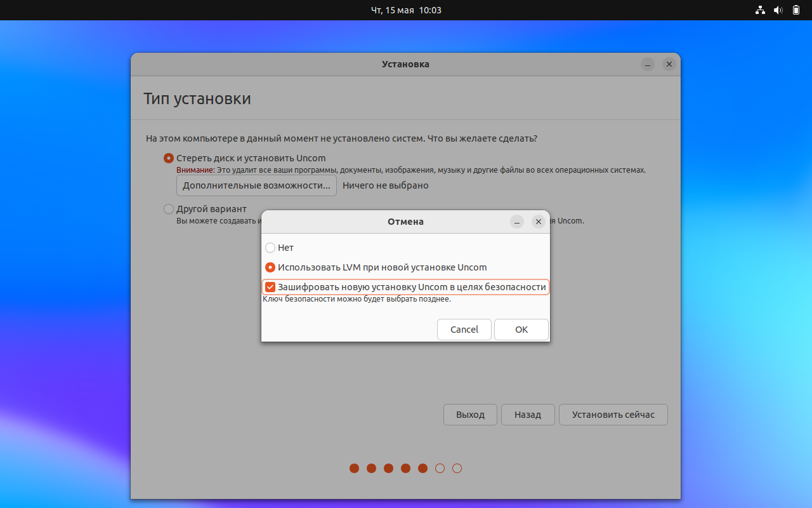Click the "Выход" button

470,415
